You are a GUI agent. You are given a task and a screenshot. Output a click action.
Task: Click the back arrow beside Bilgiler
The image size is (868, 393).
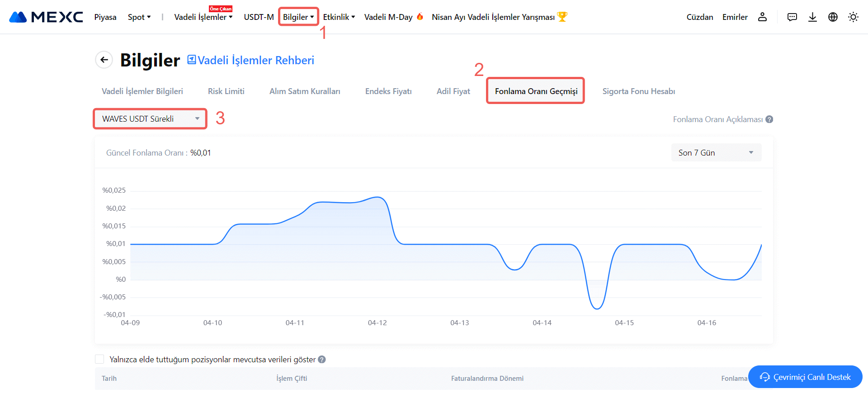pyautogui.click(x=104, y=60)
